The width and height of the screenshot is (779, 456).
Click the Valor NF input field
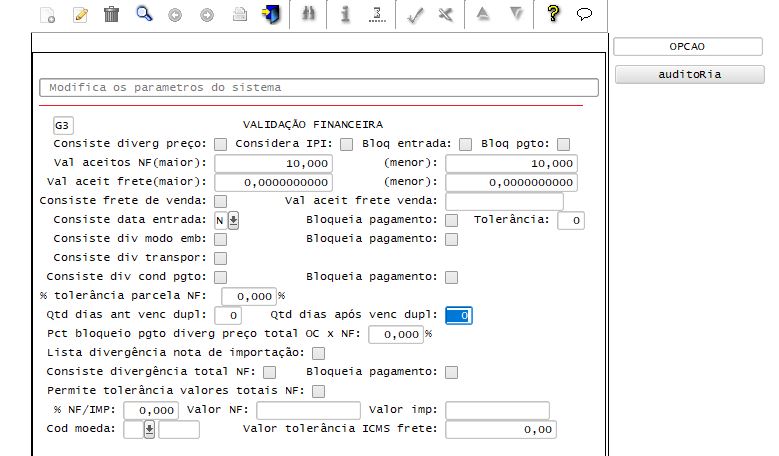[x=309, y=410]
